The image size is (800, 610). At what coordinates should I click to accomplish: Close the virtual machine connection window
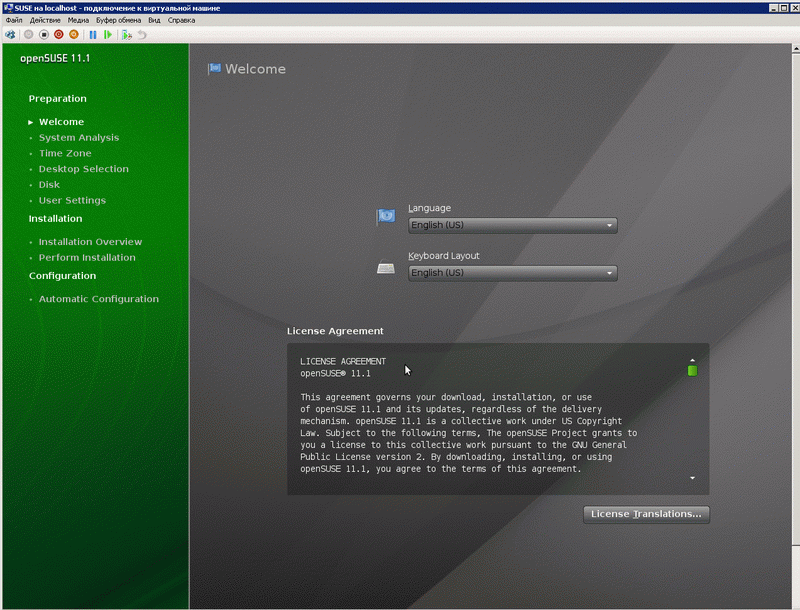coord(795,8)
